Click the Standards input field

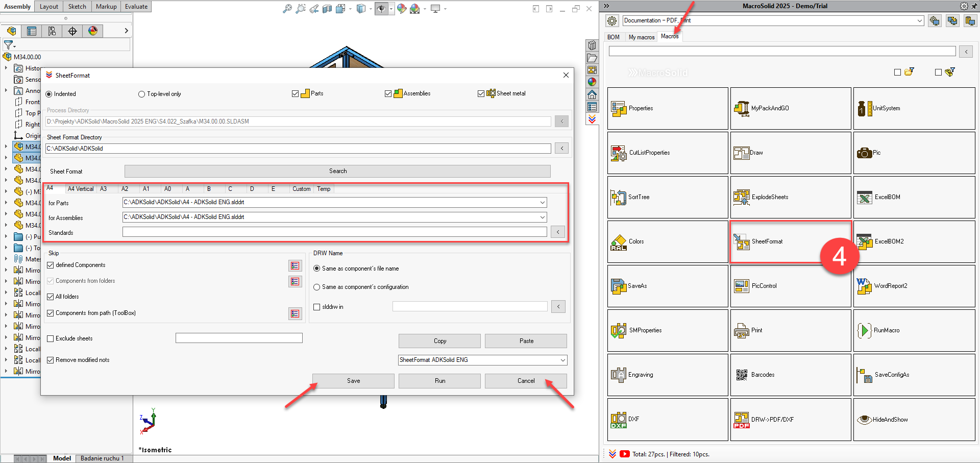coord(334,232)
